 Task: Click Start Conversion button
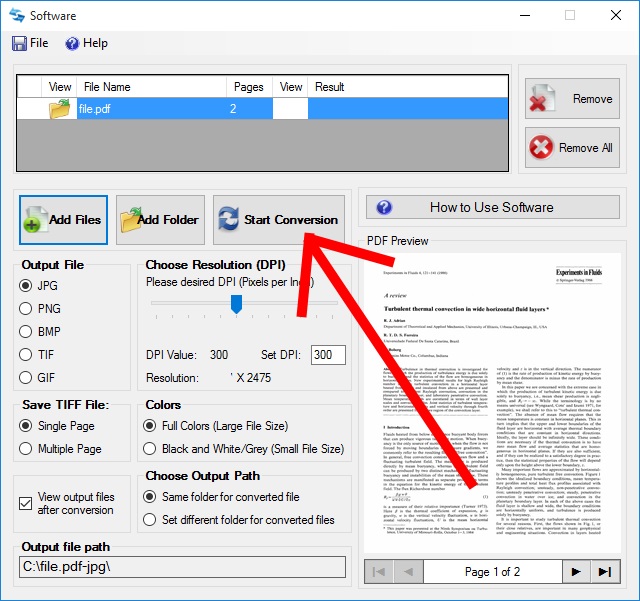click(279, 220)
